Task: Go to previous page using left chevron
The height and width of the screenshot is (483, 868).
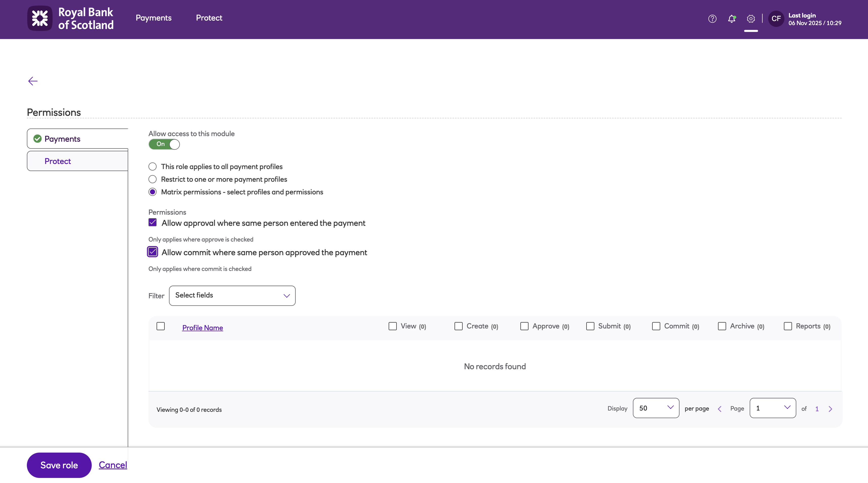Action: 719,409
